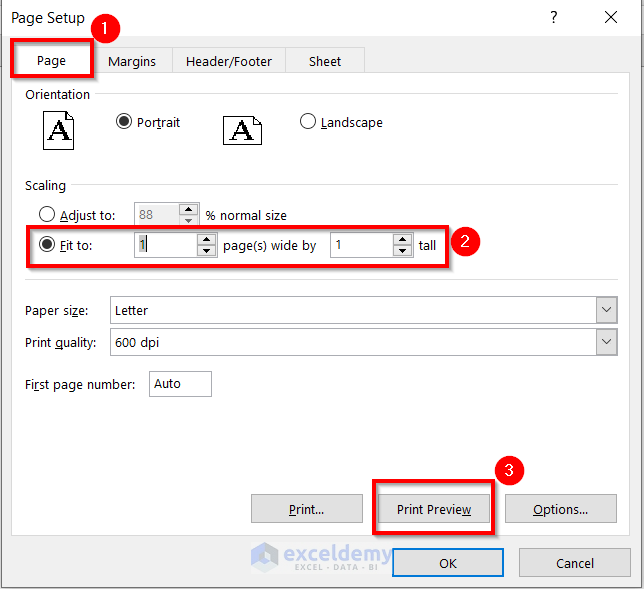Open the Options... button
The width and height of the screenshot is (644, 589).
pyautogui.click(x=561, y=508)
